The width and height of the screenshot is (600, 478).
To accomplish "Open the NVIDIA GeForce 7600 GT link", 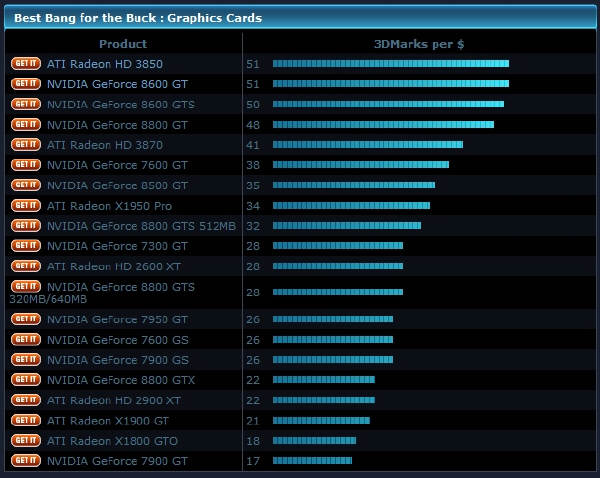I will coord(117,165).
